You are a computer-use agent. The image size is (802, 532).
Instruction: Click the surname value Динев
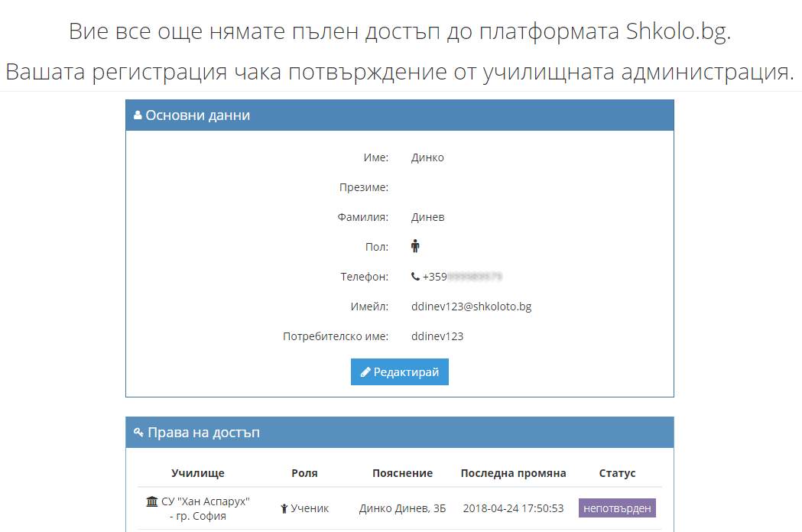tap(427, 217)
